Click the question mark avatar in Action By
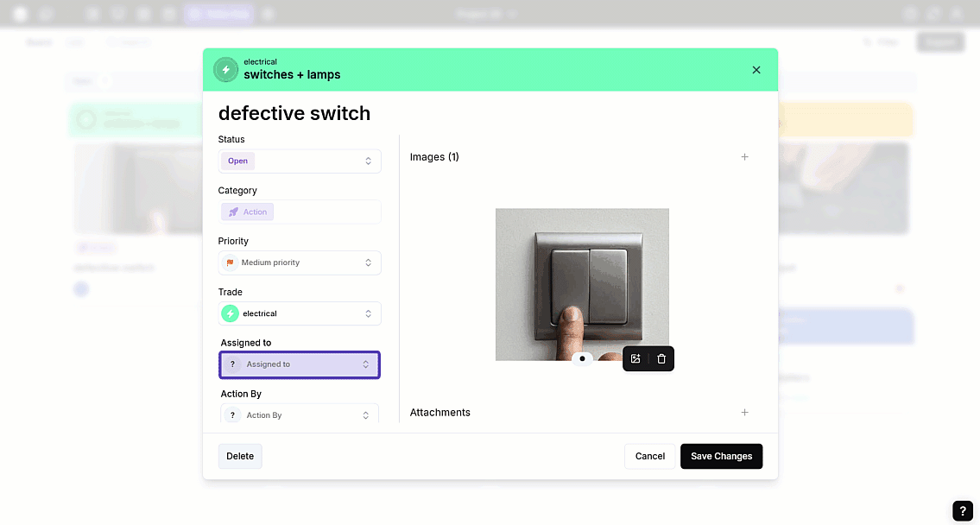This screenshot has width=980, height=525. (x=232, y=415)
